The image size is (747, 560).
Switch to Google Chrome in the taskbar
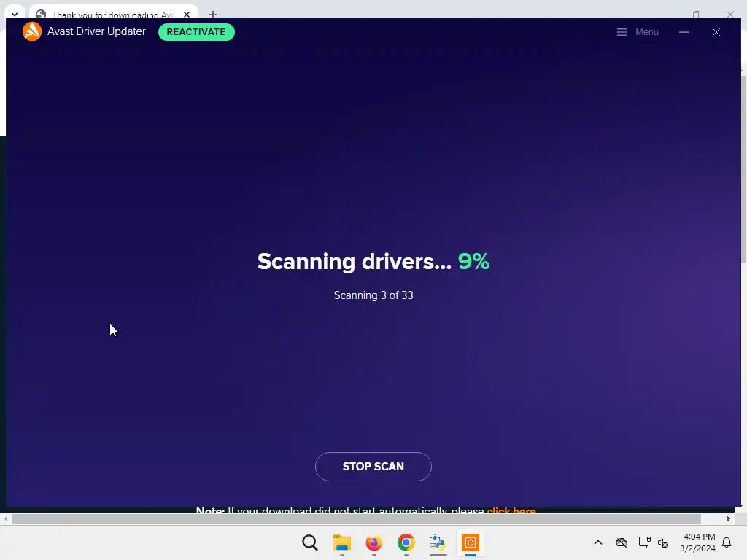pyautogui.click(x=406, y=542)
